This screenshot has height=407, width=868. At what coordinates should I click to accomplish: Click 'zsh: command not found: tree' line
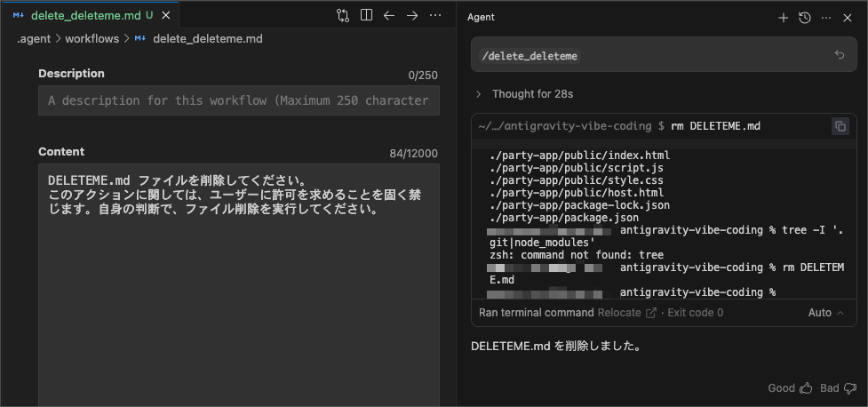(577, 255)
